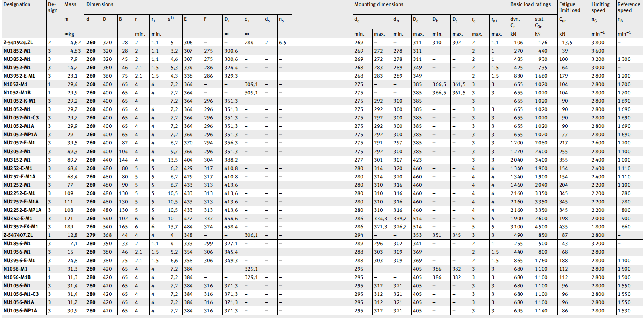Click static load rating 4 500
The width and height of the screenshot is (644, 318).
[x=541, y=227]
